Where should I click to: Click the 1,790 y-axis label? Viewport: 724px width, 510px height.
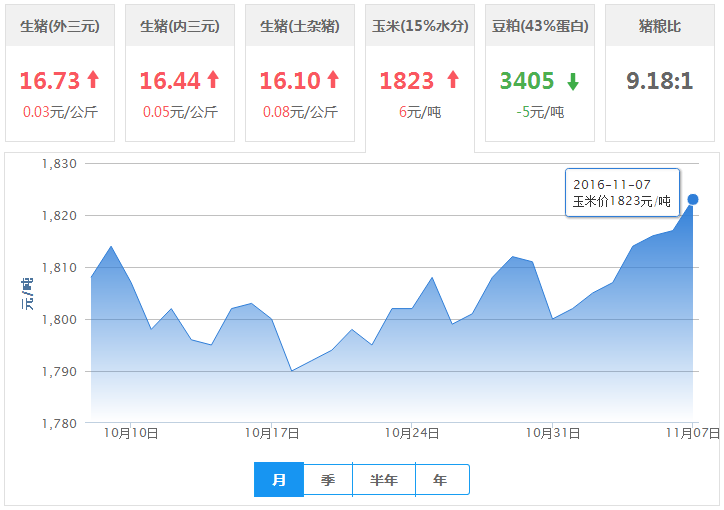click(x=59, y=372)
